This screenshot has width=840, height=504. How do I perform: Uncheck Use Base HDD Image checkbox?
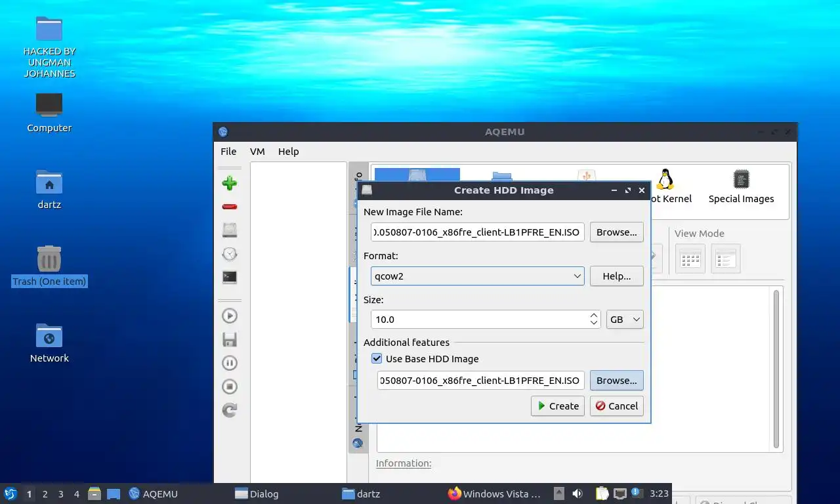[x=377, y=358]
